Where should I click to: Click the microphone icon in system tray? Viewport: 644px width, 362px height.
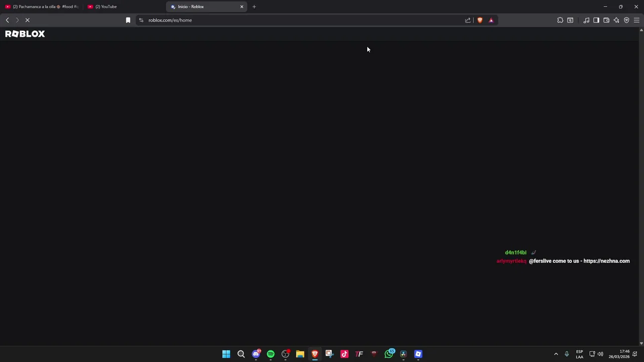click(567, 354)
